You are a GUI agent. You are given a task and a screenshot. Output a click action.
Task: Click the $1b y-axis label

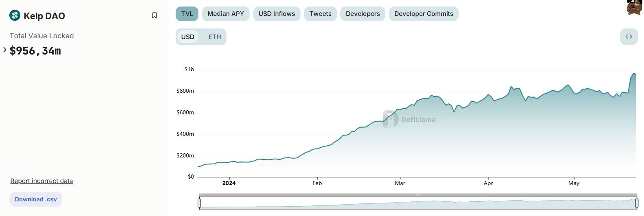[x=189, y=69]
